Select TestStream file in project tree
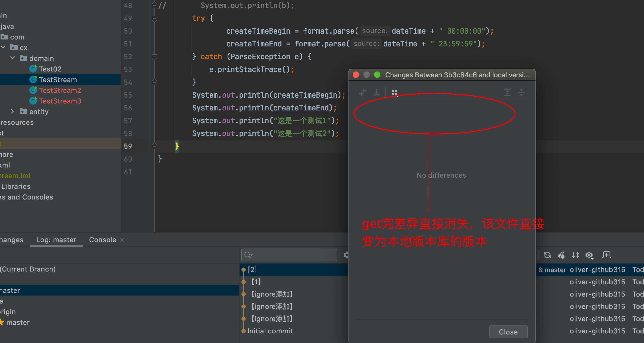The height and width of the screenshot is (343, 644). (x=58, y=79)
